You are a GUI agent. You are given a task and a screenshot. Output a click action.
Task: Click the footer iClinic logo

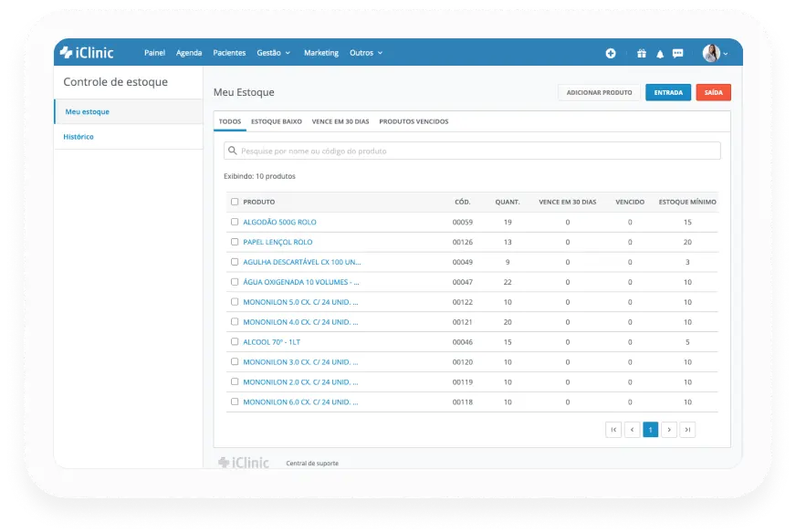point(244,463)
